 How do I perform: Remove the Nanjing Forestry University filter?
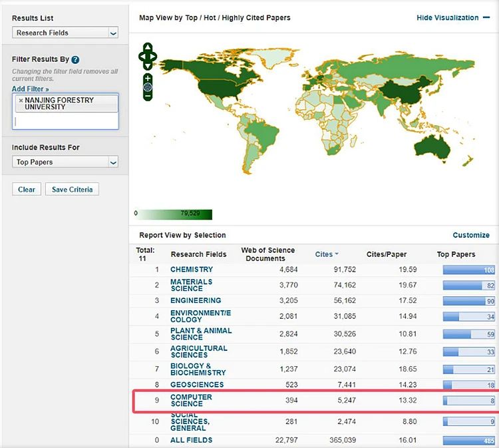[x=21, y=101]
